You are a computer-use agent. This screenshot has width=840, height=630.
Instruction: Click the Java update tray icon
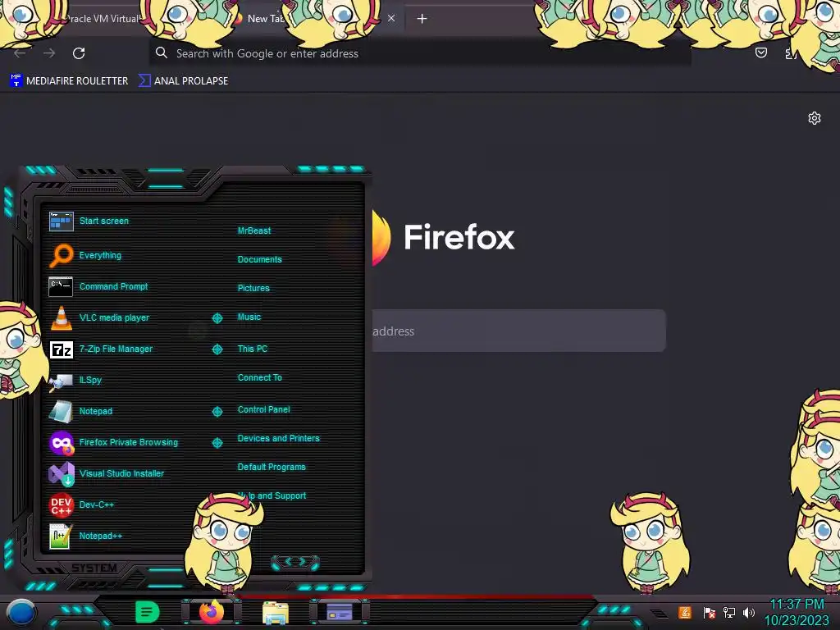(x=685, y=612)
